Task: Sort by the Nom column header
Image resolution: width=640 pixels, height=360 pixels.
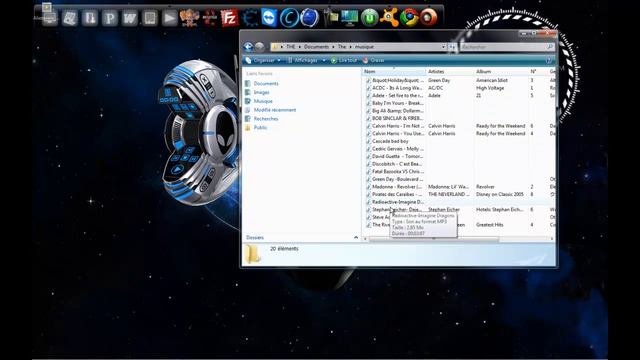Action: (394, 71)
